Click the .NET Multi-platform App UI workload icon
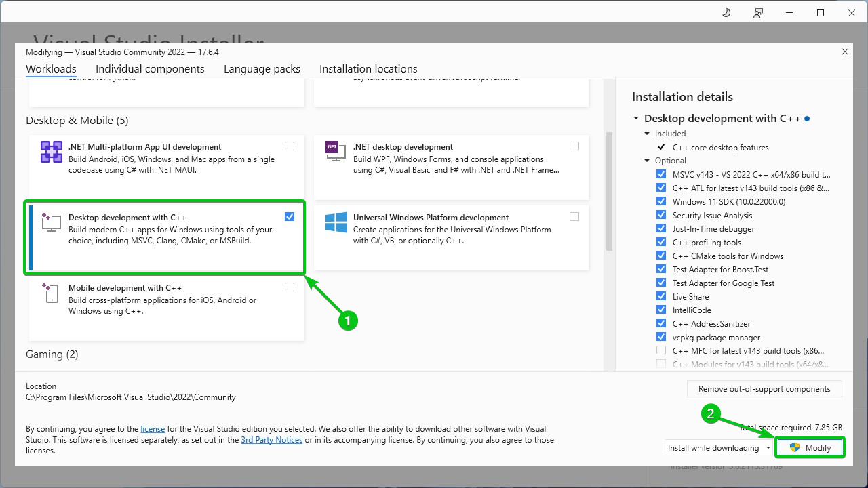 pyautogui.click(x=51, y=152)
